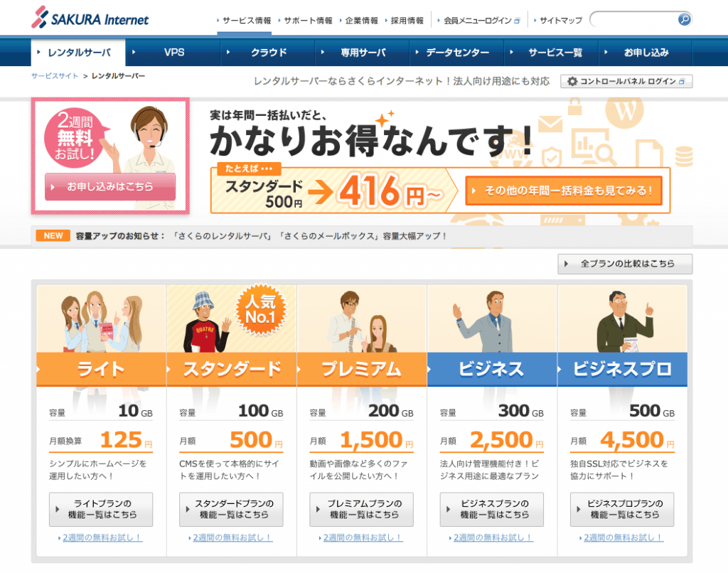Image resolution: width=728 pixels, height=573 pixels.
Task: Click the 416円〜 price in the banner
Action: click(390, 191)
